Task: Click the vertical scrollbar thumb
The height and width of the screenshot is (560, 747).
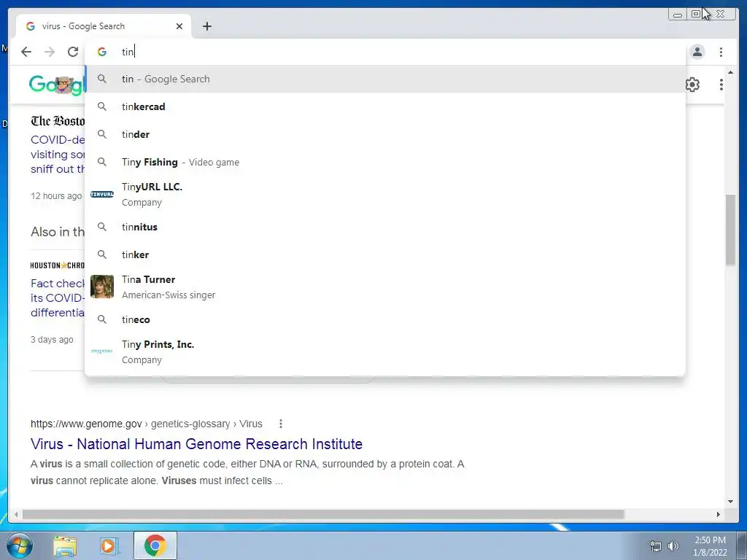Action: [x=730, y=230]
